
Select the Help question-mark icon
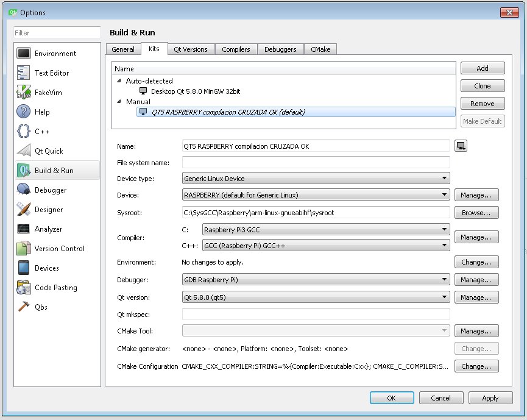pos(24,112)
